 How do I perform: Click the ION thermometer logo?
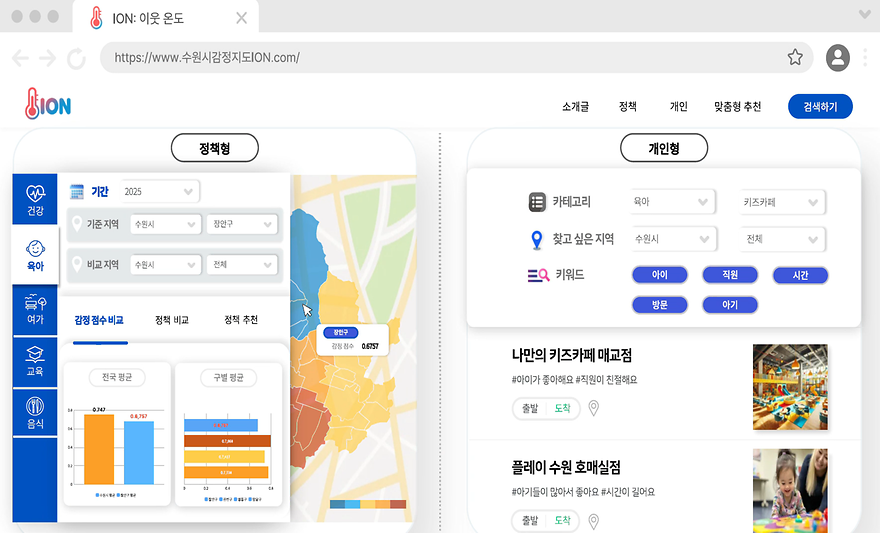[x=48, y=105]
